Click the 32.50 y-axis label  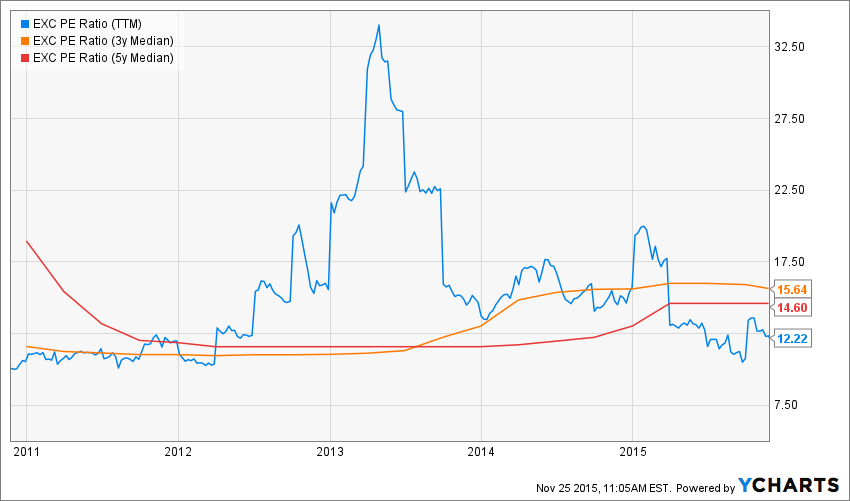pyautogui.click(x=789, y=47)
